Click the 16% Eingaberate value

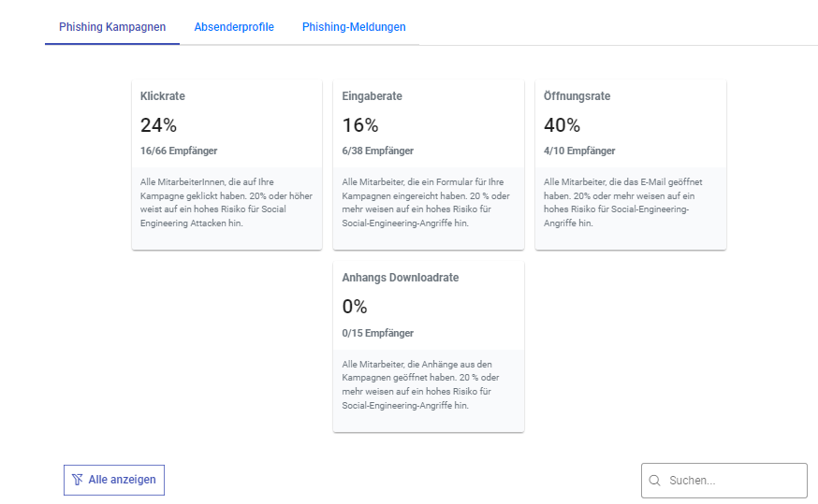pyautogui.click(x=360, y=125)
